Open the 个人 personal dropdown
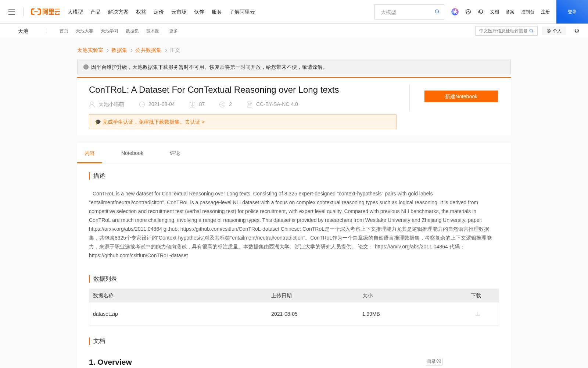The height and width of the screenshot is (368, 588). (x=554, y=31)
